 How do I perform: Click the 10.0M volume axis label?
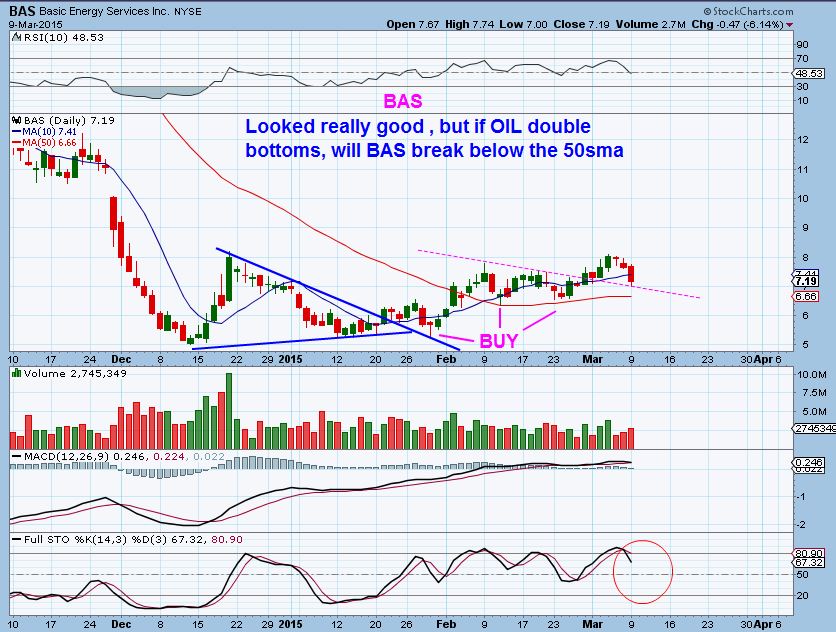pos(811,375)
